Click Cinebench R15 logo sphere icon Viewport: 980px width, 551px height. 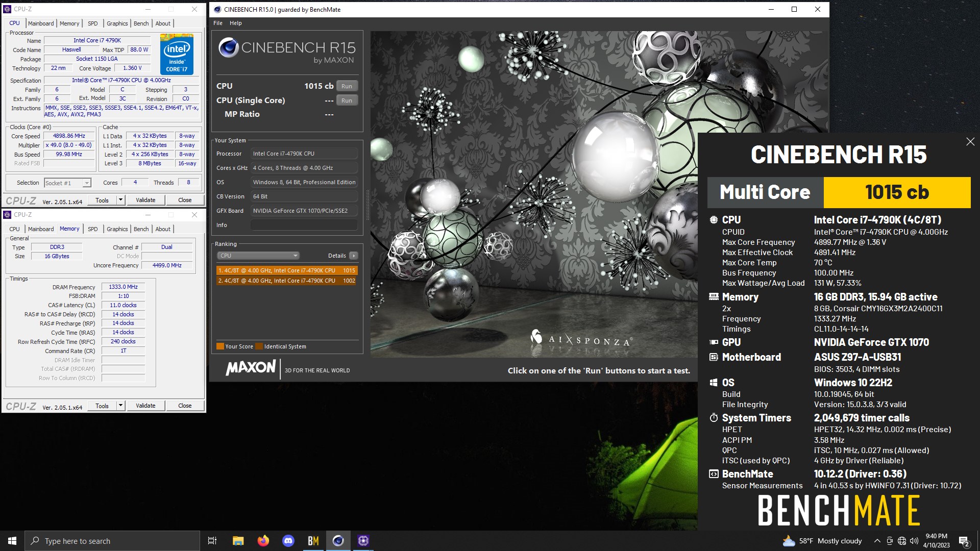[228, 47]
